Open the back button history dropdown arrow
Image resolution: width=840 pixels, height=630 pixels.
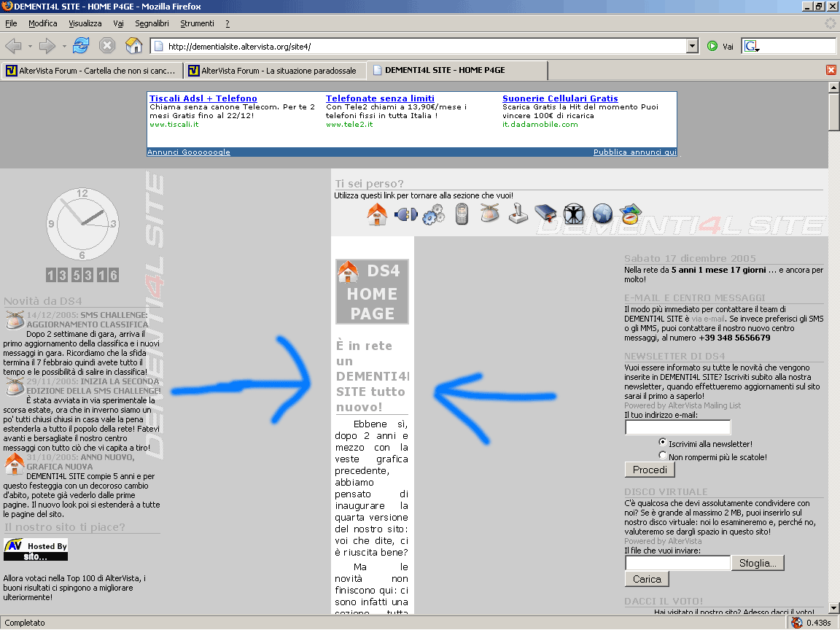click(x=30, y=46)
